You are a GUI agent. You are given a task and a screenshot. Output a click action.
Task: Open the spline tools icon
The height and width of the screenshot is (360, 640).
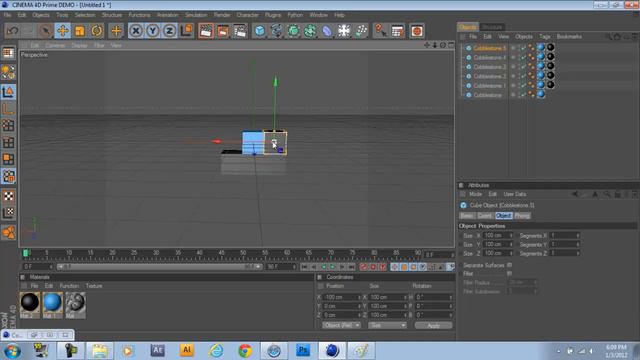tap(276, 31)
